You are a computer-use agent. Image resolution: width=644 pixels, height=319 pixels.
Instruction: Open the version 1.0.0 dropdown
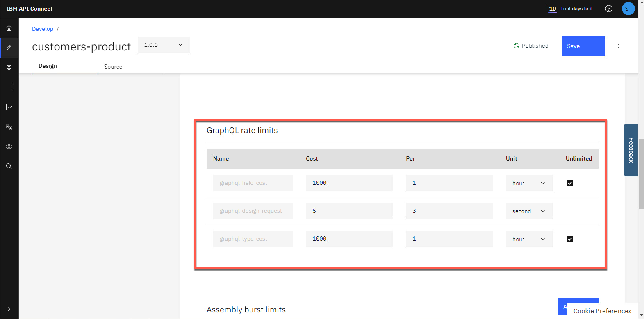click(x=164, y=45)
